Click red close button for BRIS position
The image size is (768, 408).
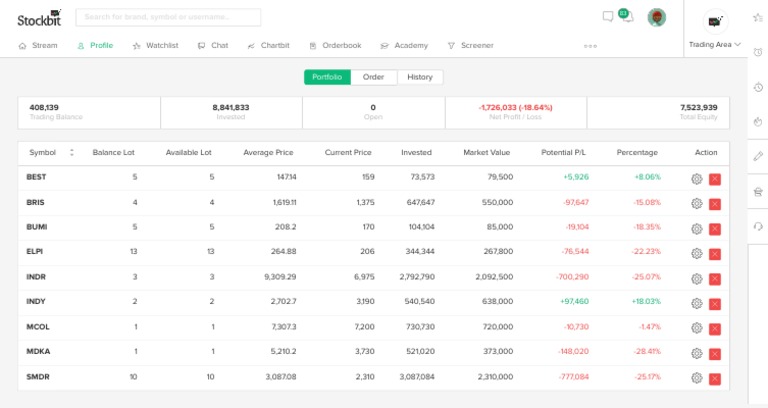[x=715, y=204]
